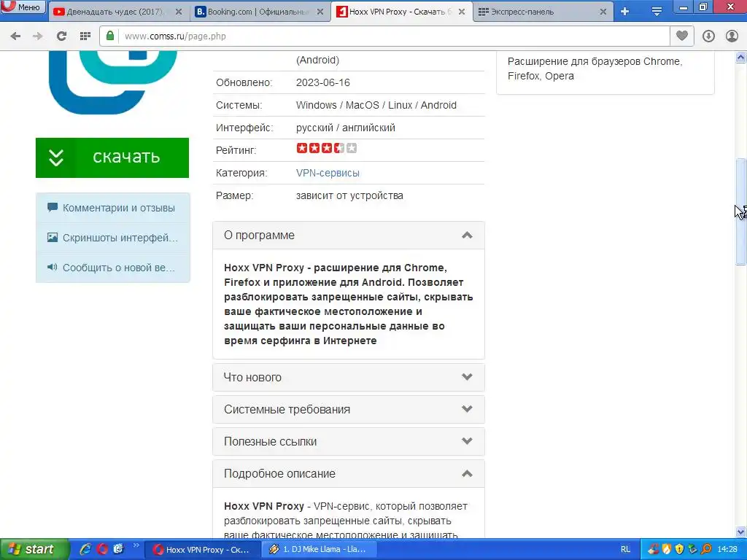The height and width of the screenshot is (560, 747).
Task: Launch Opera from quick launch
Action: (x=102, y=549)
